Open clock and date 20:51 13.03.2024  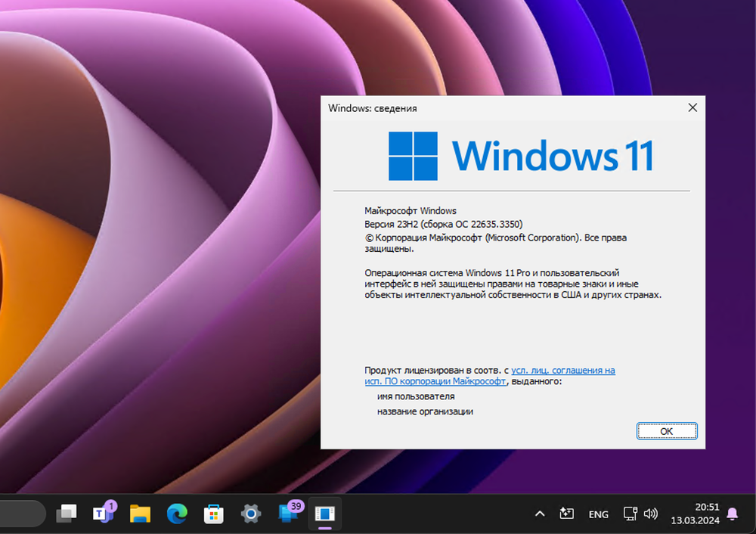click(x=695, y=514)
